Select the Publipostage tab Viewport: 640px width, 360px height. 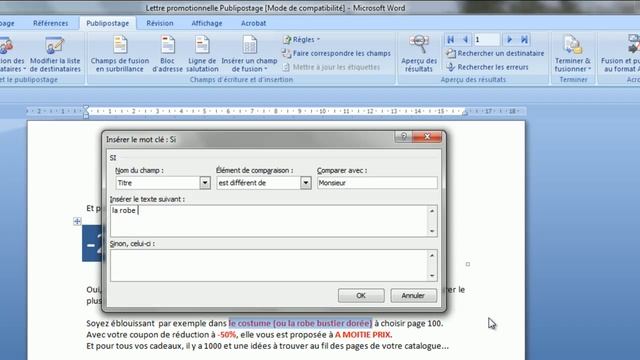[108, 23]
